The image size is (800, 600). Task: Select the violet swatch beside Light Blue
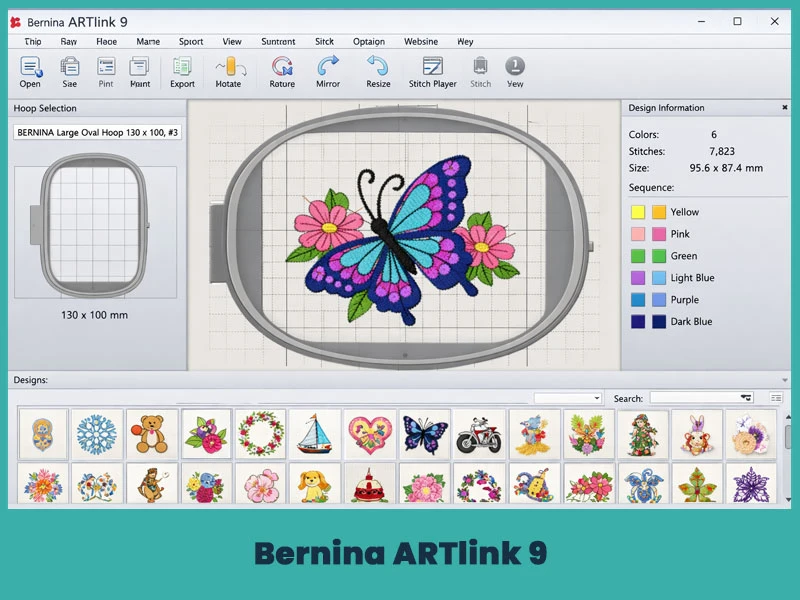638,278
